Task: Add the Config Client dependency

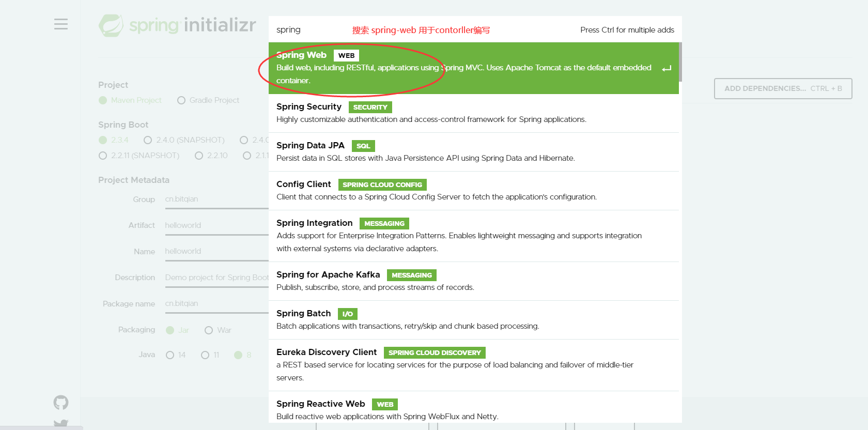Action: (x=474, y=191)
